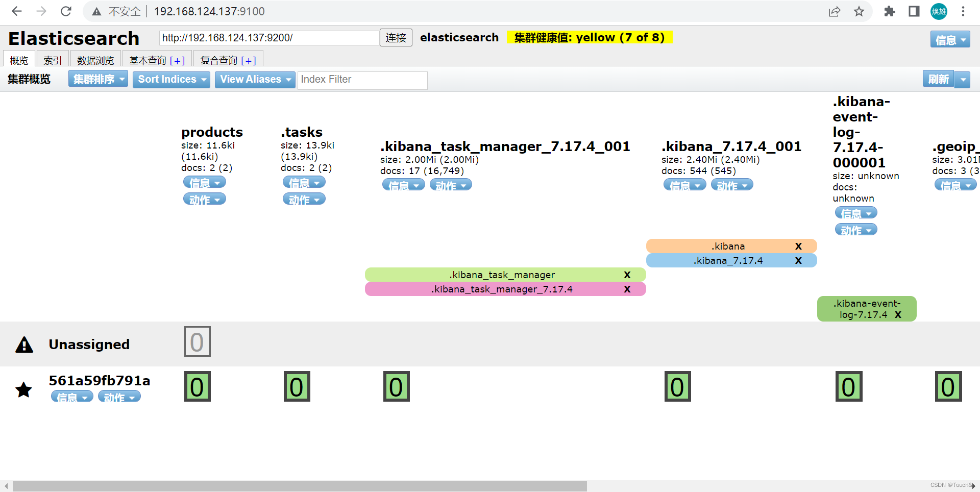Open 信息 menu for .kibana_task_manager_7.17.4_001
This screenshot has height=492, width=980.
[x=403, y=185]
